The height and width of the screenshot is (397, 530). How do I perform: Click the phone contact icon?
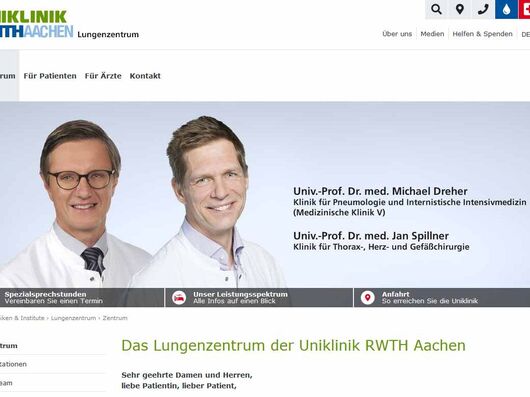tap(483, 9)
